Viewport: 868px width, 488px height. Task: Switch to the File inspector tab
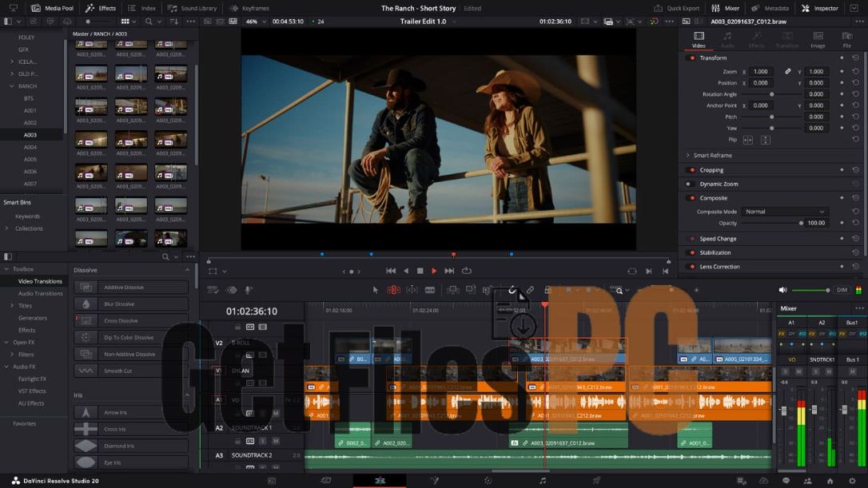click(x=847, y=40)
